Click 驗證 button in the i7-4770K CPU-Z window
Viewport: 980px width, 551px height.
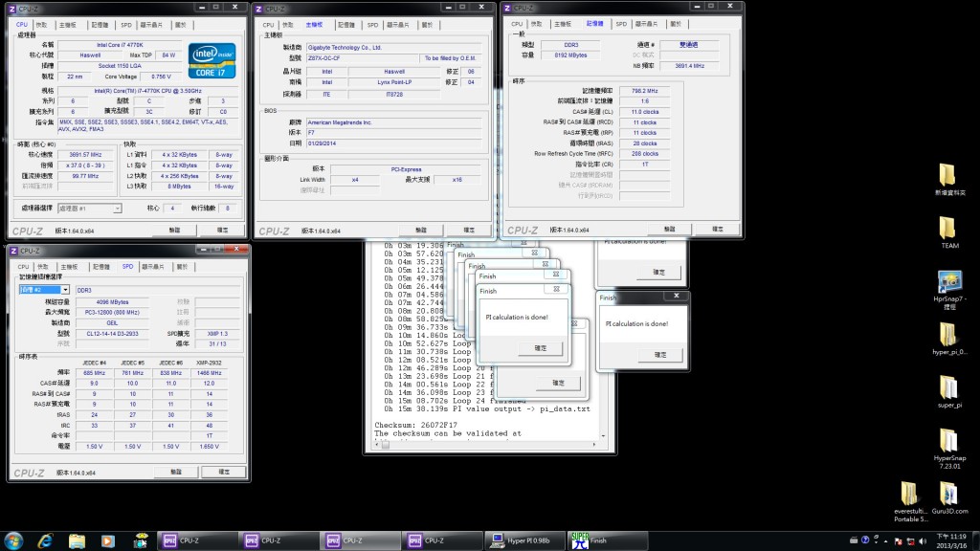[174, 231]
